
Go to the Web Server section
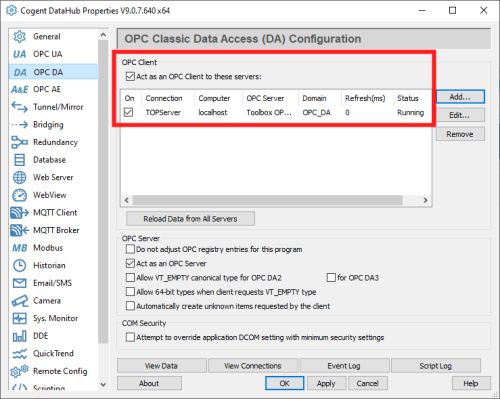tap(53, 177)
